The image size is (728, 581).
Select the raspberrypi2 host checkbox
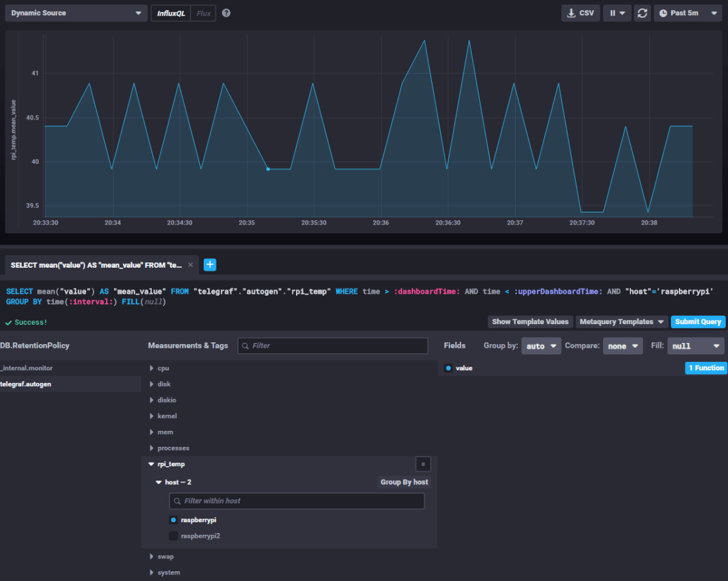point(174,536)
